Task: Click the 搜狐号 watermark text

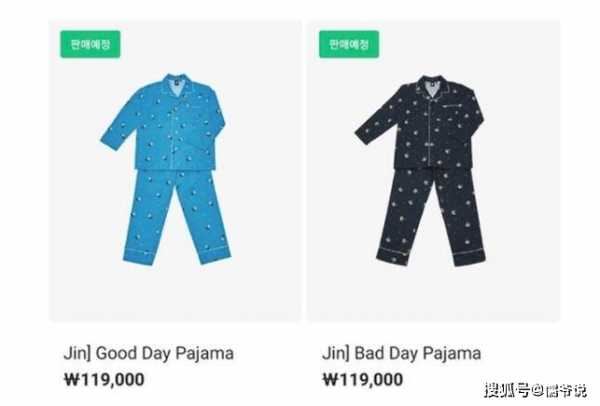Action: click(507, 391)
